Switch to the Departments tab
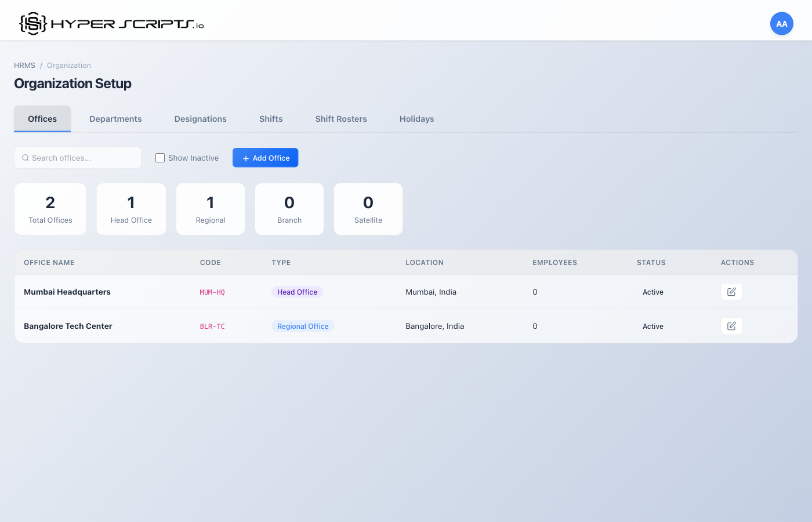 (x=115, y=119)
